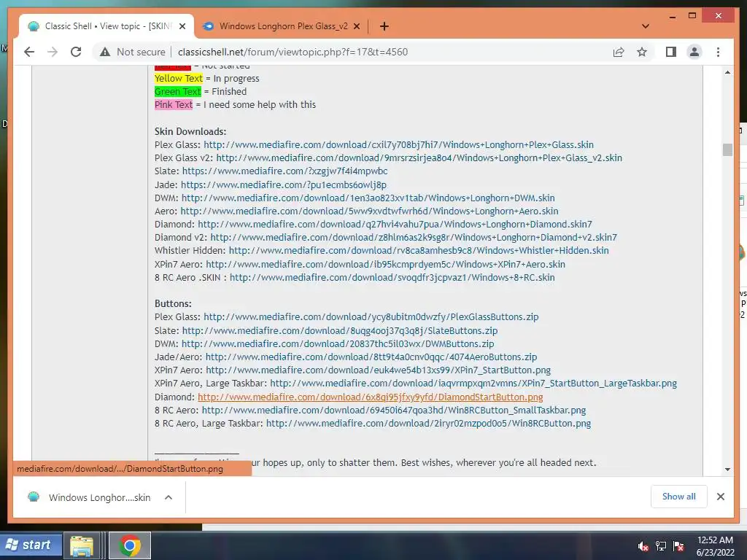The width and height of the screenshot is (747, 560).
Task: Open the Not secure site warning
Action: [133, 52]
